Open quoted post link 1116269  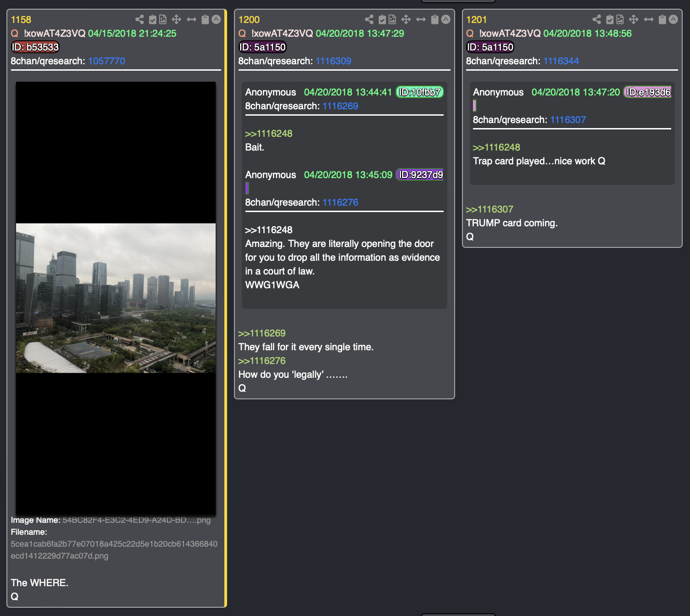(x=340, y=106)
